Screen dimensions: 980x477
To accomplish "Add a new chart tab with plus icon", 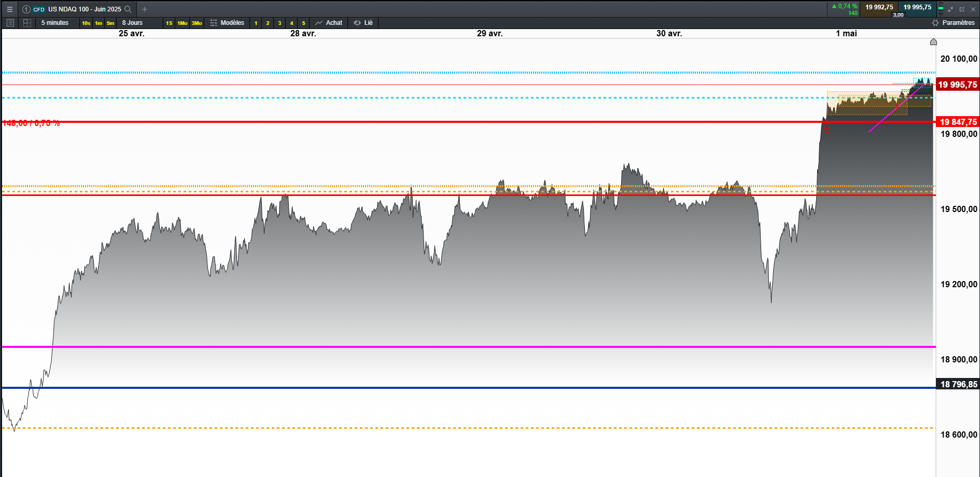I will [145, 9].
